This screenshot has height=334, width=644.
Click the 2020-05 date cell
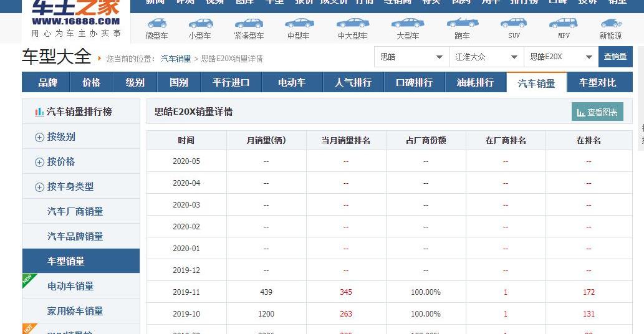(186, 161)
